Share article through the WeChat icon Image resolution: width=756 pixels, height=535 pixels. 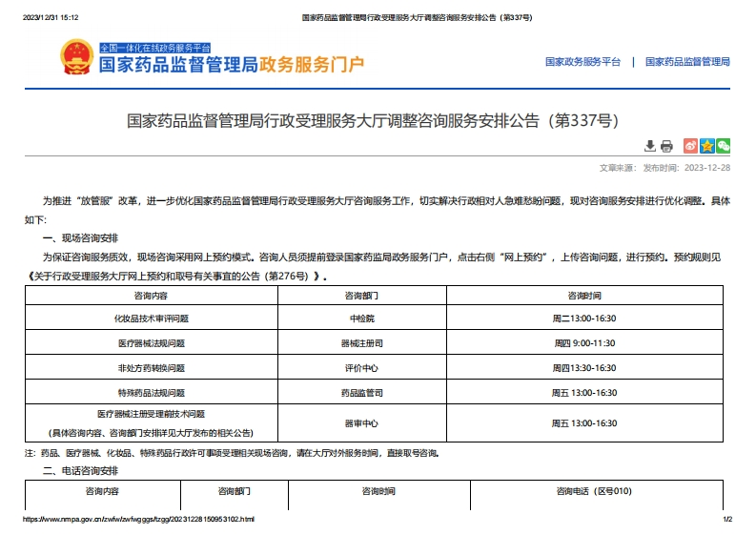(724, 146)
